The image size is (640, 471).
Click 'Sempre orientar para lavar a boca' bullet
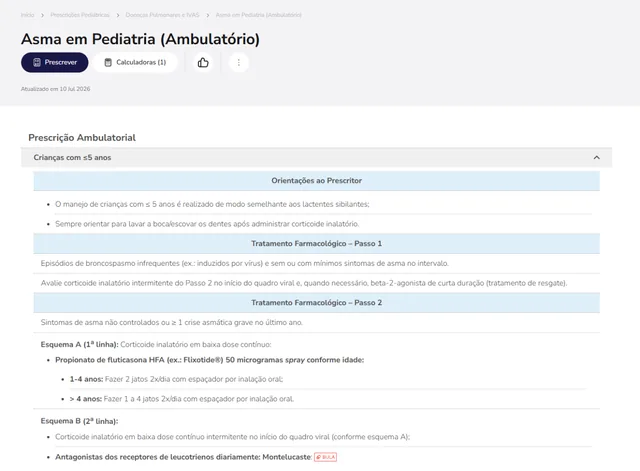(x=207, y=224)
